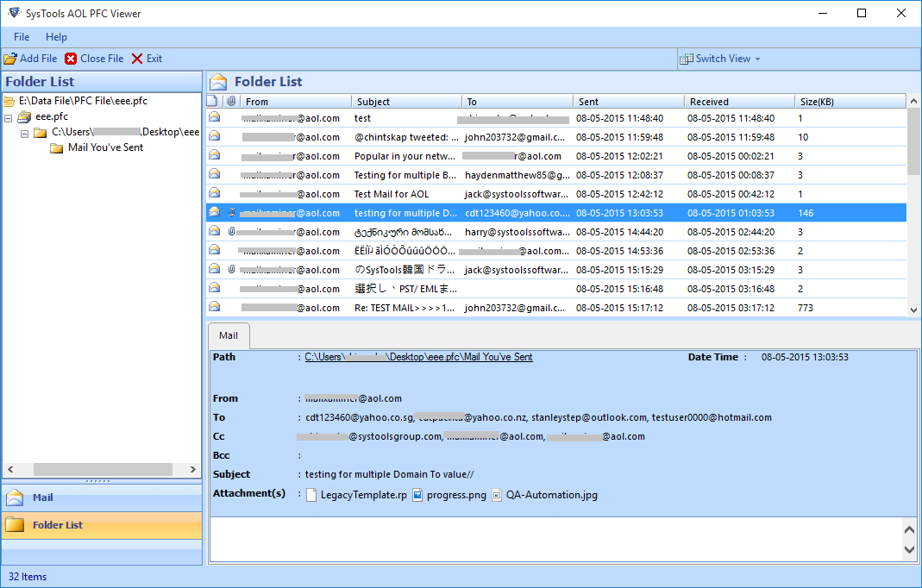Click sent time 08-05-2015 11:59:48
The width and height of the screenshot is (922, 588).
pyautogui.click(x=619, y=137)
